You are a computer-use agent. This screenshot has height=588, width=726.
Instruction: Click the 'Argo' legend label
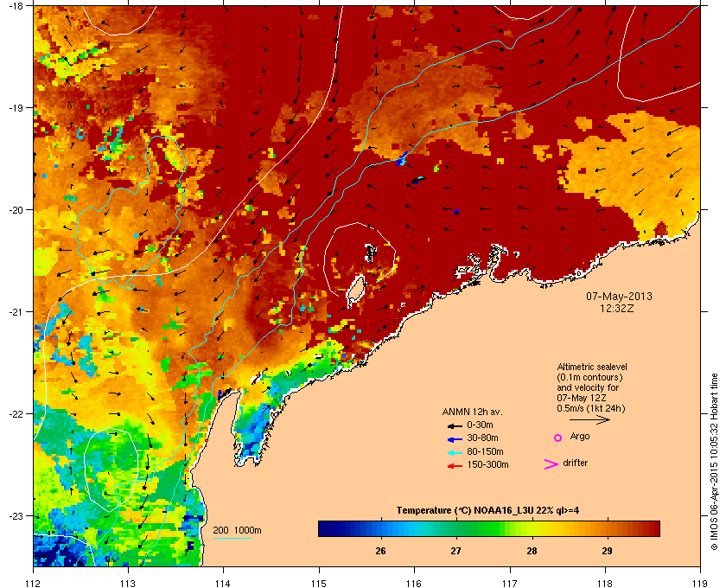(580, 437)
